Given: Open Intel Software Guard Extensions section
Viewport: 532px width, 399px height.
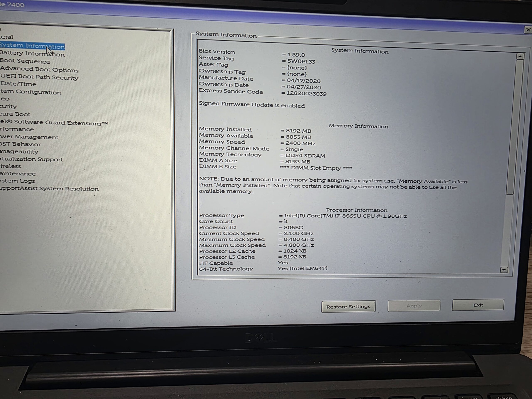Looking at the screenshot, I should (x=54, y=123).
